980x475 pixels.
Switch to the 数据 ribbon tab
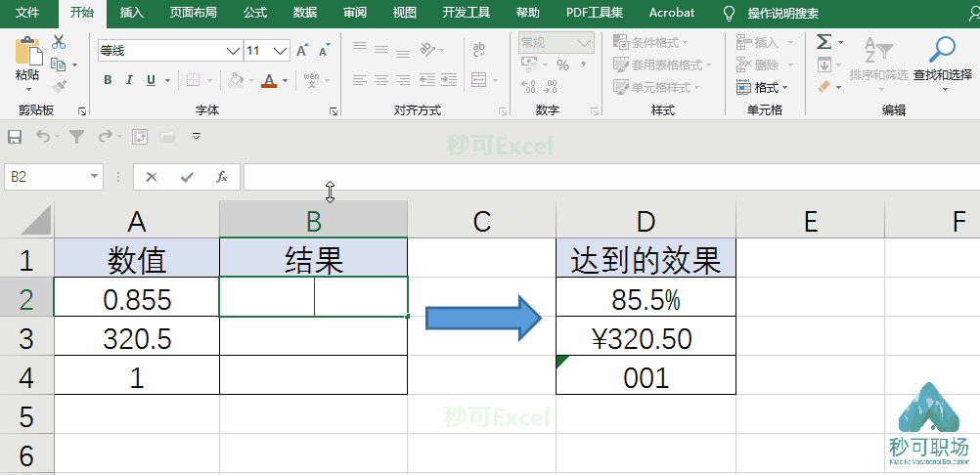(x=304, y=13)
